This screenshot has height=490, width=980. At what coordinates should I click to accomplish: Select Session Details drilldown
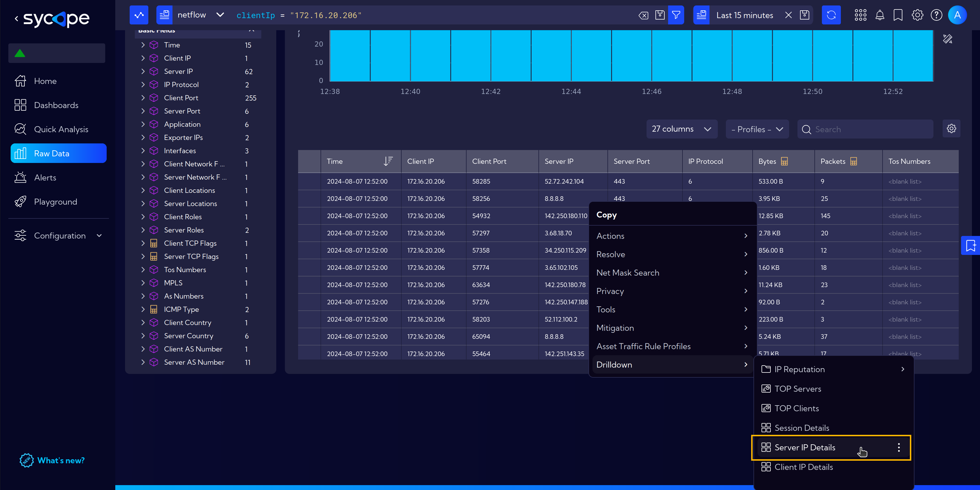pyautogui.click(x=833, y=428)
